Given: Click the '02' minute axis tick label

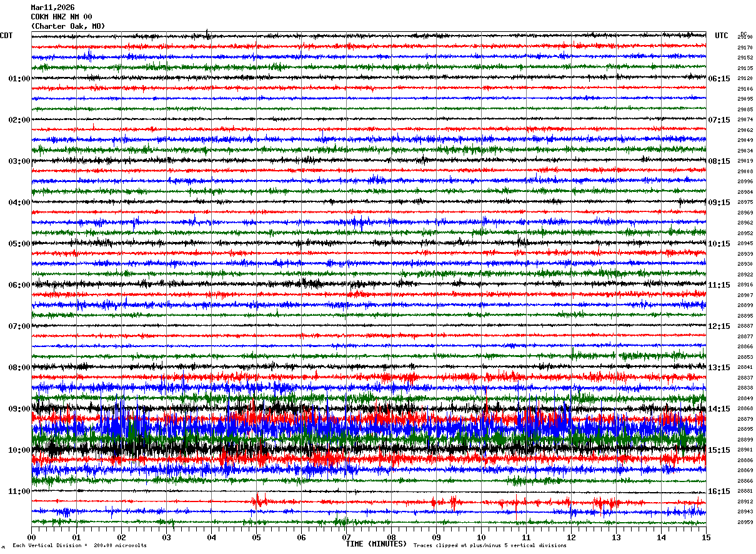Looking at the screenshot, I should click(121, 538).
